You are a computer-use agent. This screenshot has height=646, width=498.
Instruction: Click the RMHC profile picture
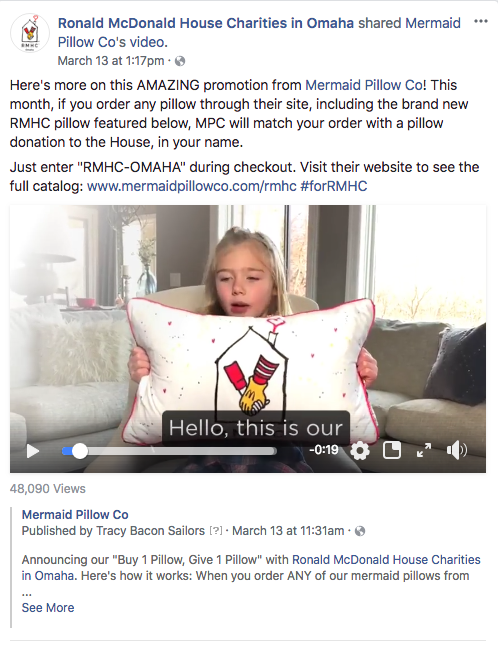[30, 33]
